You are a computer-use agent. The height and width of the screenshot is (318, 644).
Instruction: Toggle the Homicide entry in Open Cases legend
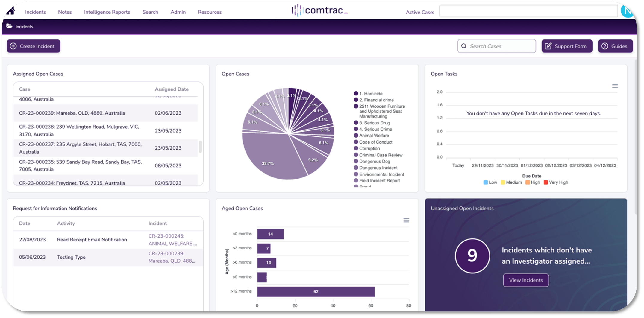tap(371, 93)
